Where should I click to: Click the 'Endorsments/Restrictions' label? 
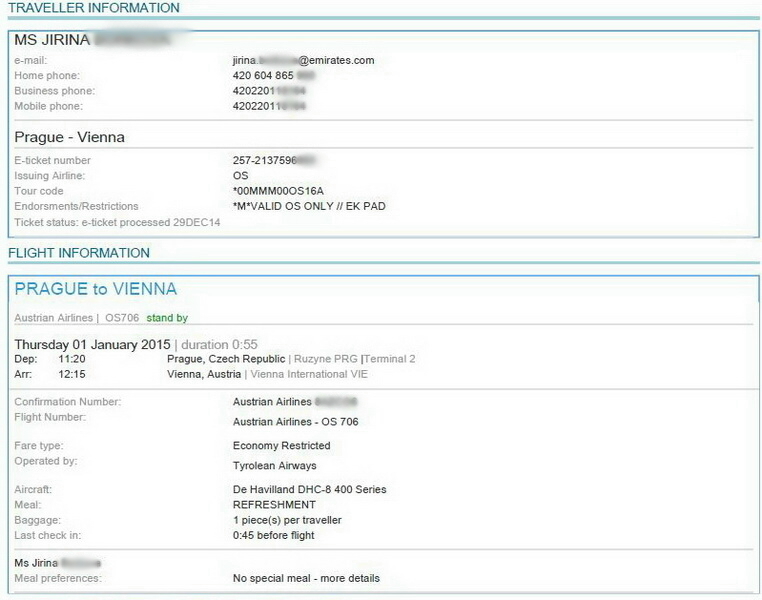tap(76, 206)
